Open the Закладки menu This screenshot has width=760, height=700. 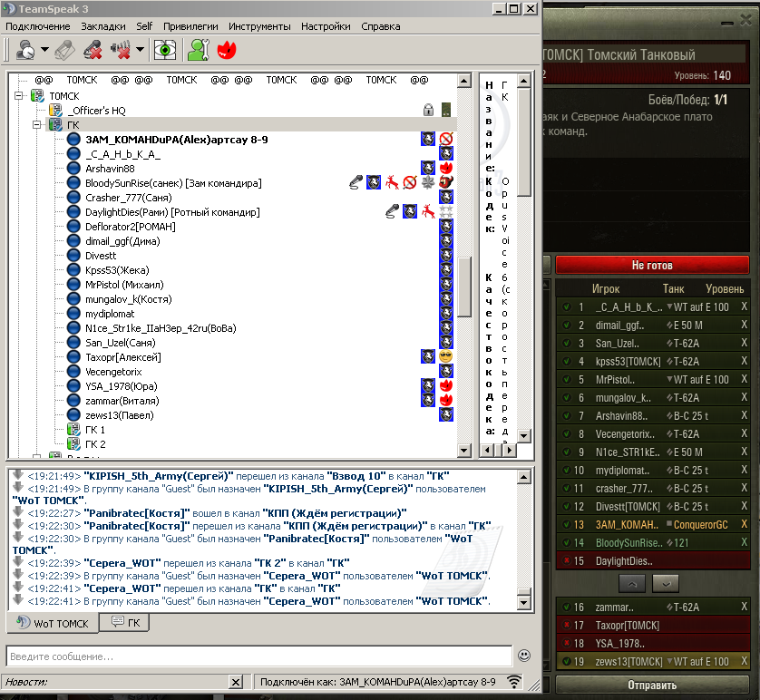[103, 26]
